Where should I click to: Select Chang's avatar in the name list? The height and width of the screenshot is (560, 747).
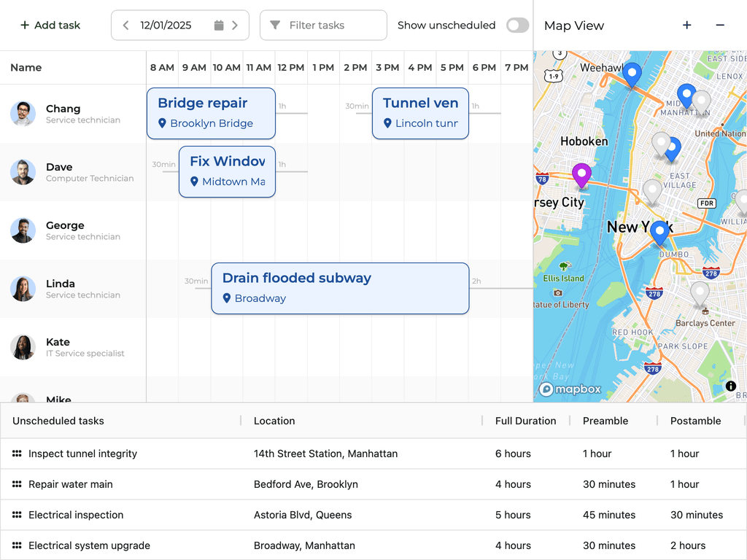23,114
